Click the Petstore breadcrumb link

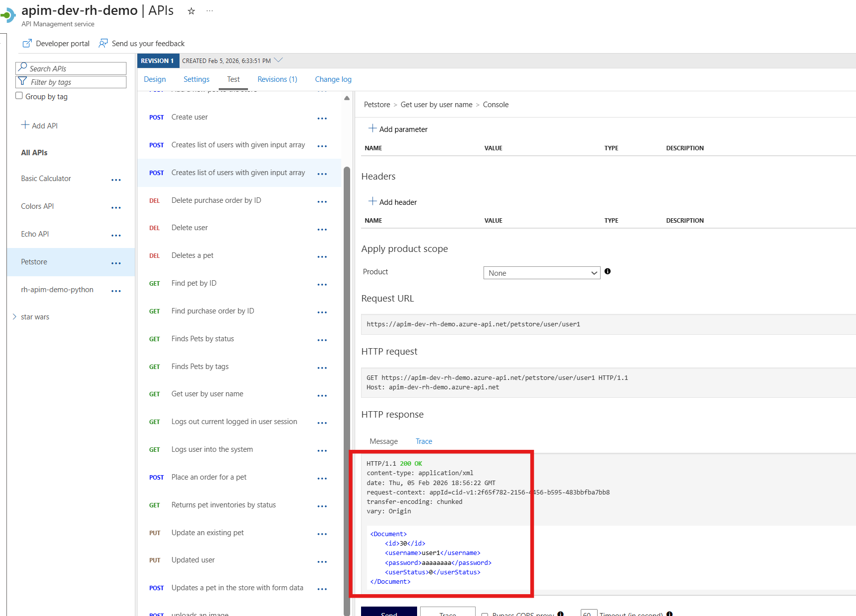(x=377, y=105)
